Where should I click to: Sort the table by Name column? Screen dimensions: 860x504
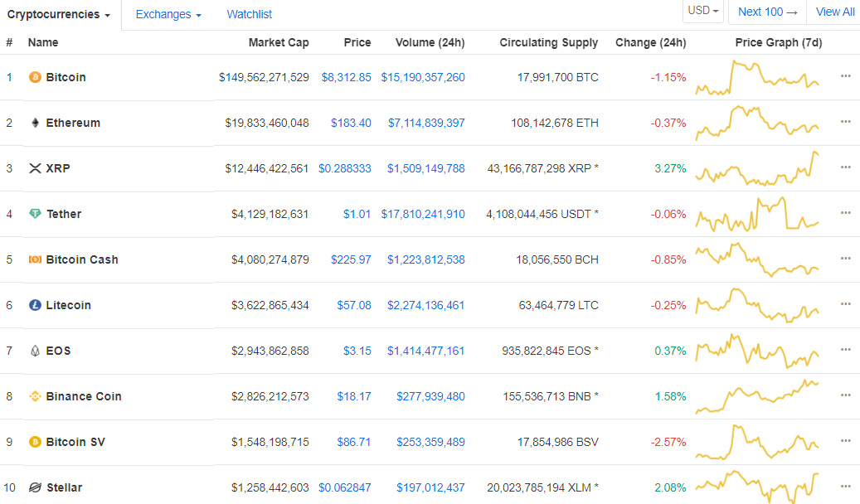tap(43, 42)
